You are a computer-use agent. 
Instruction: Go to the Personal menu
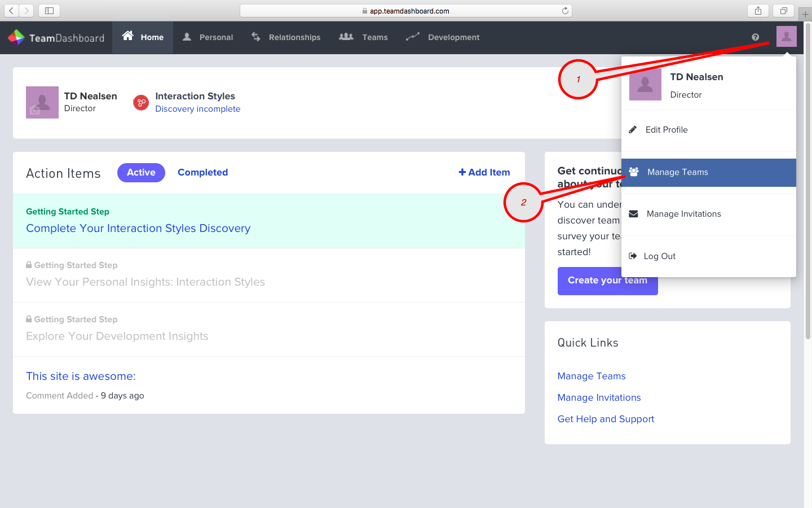(x=208, y=37)
